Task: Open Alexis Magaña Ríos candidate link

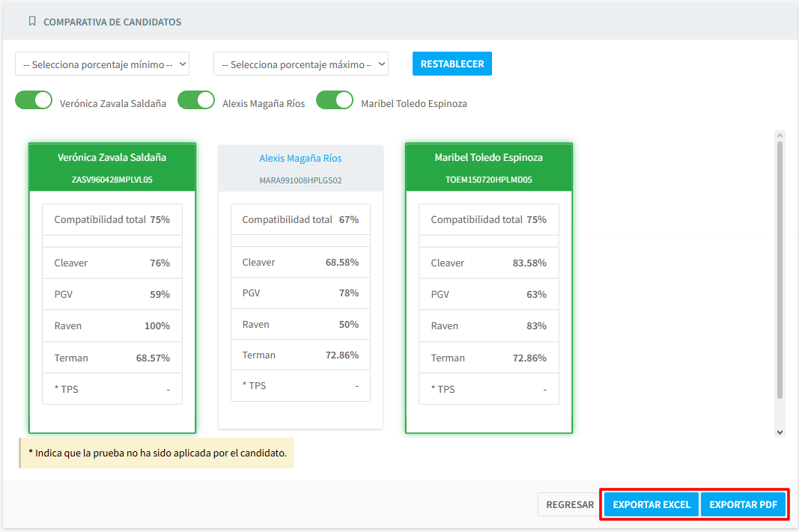Action: click(300, 159)
